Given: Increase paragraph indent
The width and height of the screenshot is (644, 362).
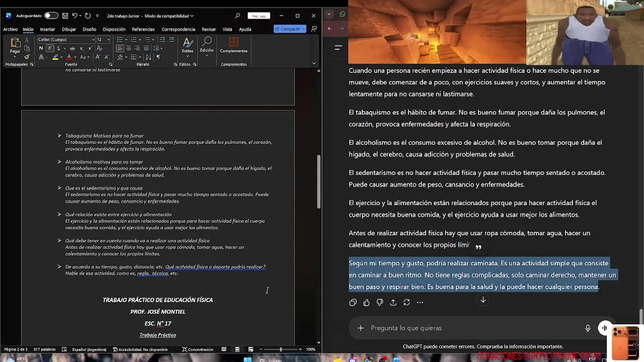Looking at the screenshot, I should coord(171,39).
